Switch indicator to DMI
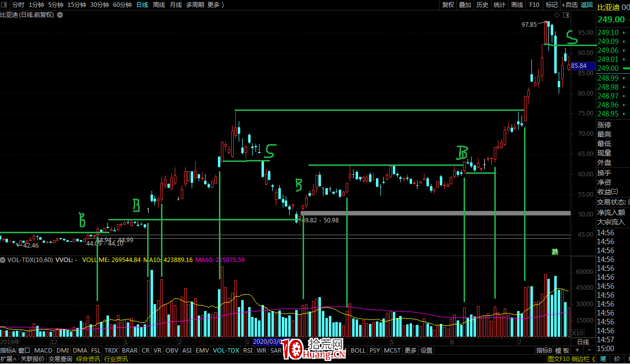The height and width of the screenshot is (364, 630). [x=63, y=350]
